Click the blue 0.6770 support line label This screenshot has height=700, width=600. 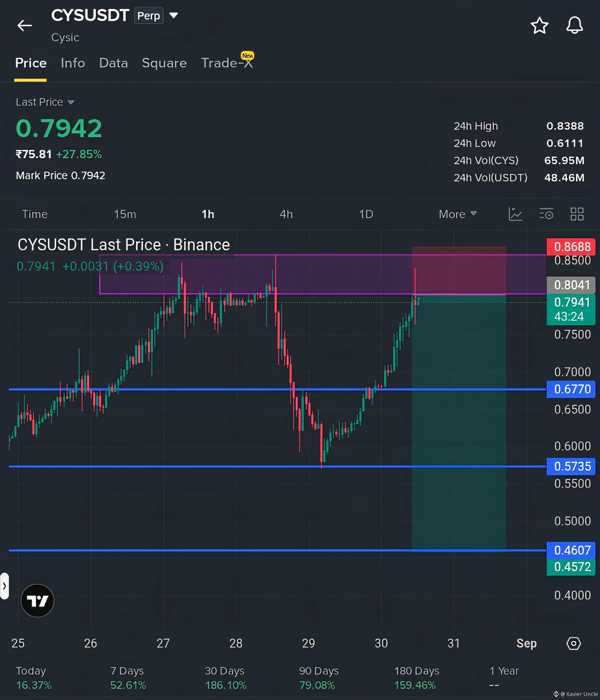point(571,389)
